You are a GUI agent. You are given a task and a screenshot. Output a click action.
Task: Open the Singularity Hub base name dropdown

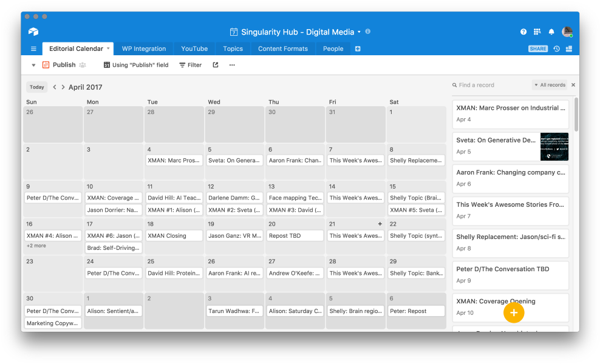click(360, 31)
